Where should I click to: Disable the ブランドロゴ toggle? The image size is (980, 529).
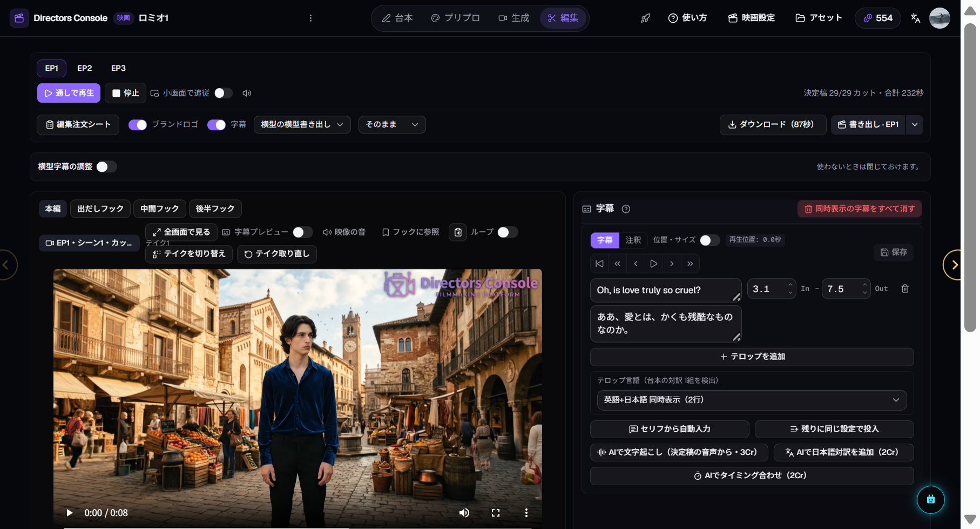[x=138, y=125]
